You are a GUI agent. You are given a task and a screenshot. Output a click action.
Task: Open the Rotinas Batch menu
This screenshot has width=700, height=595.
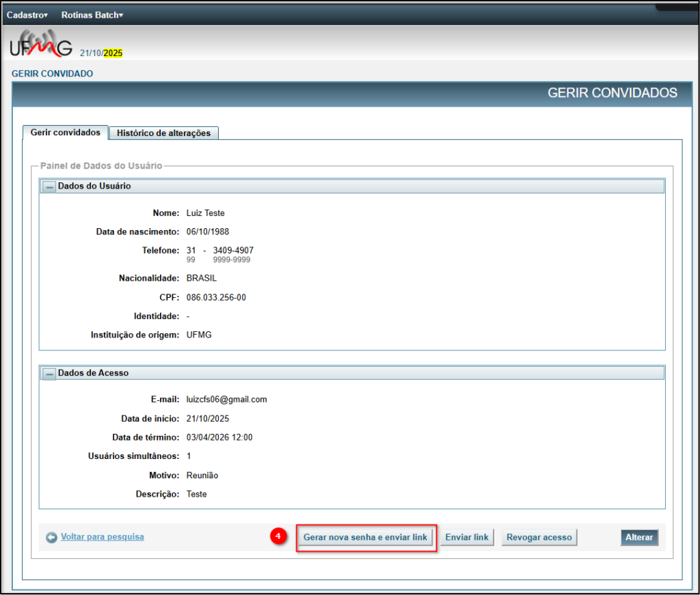[92, 14]
